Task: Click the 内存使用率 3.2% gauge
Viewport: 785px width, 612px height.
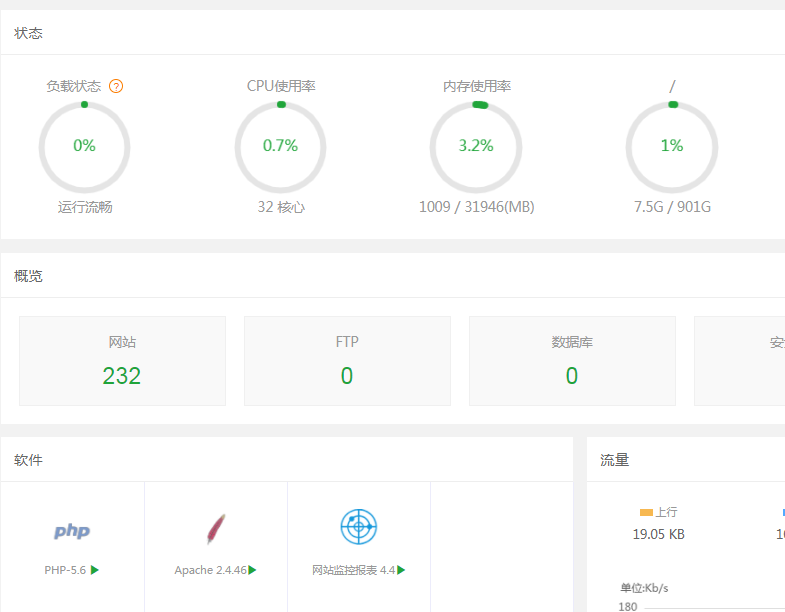Action: [x=476, y=147]
